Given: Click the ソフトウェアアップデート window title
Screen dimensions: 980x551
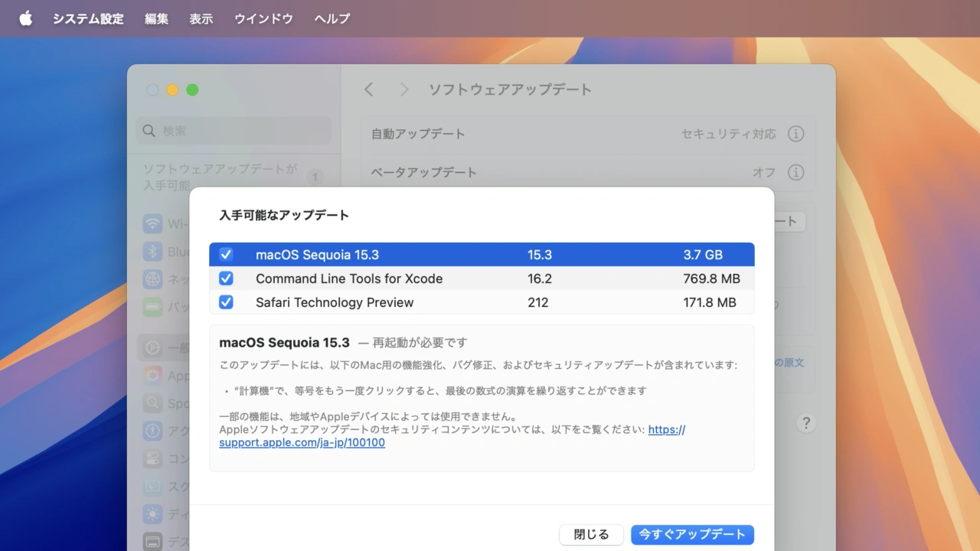Looking at the screenshot, I should pyautogui.click(x=510, y=90).
